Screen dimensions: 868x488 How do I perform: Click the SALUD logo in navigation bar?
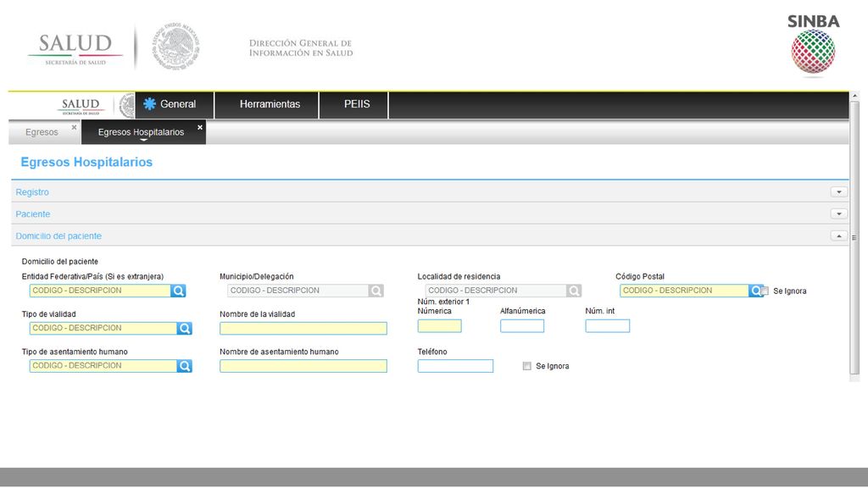click(x=81, y=105)
